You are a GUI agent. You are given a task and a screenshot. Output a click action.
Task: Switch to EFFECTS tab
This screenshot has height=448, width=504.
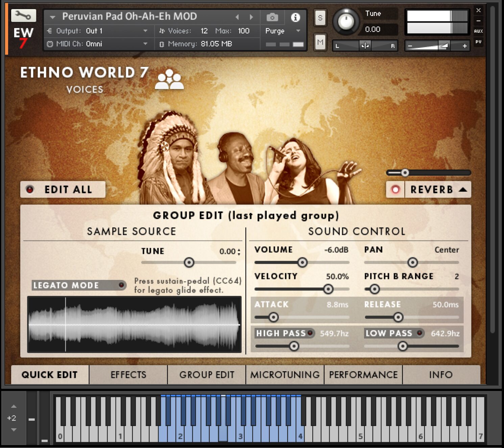[128, 375]
